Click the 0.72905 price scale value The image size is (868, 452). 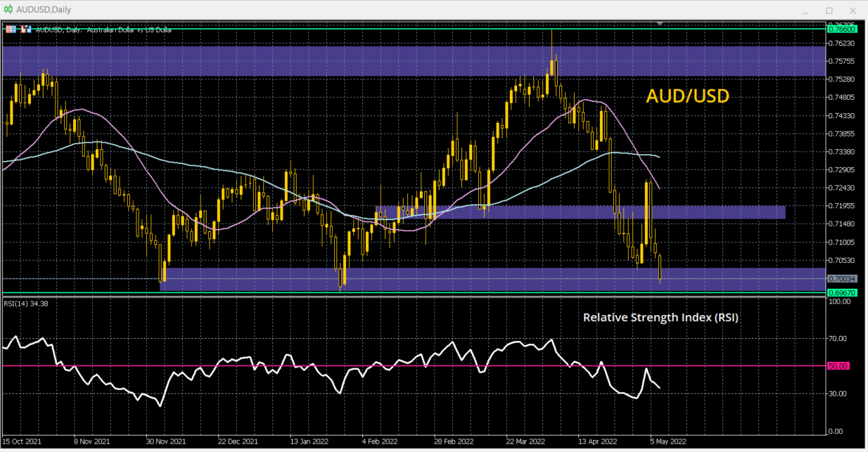pyautogui.click(x=841, y=169)
